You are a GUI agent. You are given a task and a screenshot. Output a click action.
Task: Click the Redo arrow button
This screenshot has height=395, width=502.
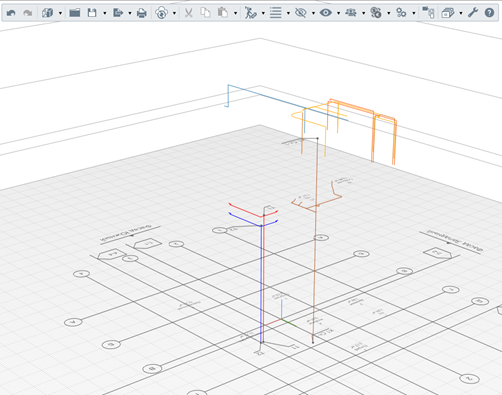28,13
